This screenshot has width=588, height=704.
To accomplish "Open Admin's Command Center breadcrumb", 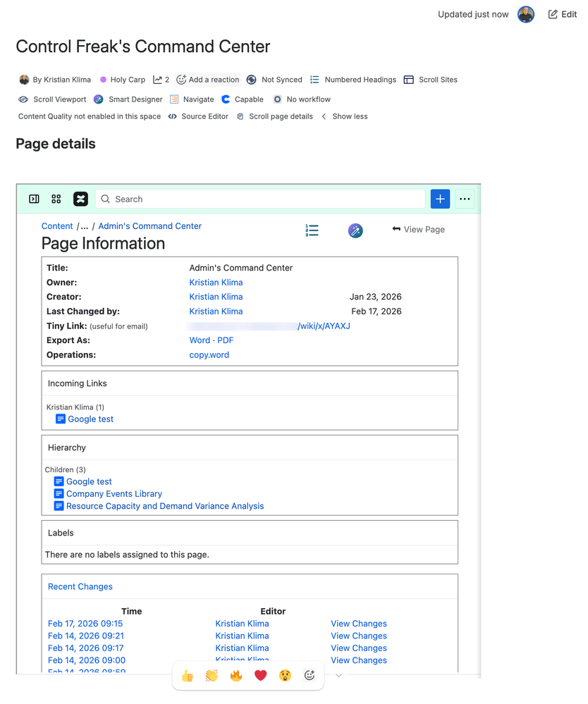I will click(x=150, y=226).
